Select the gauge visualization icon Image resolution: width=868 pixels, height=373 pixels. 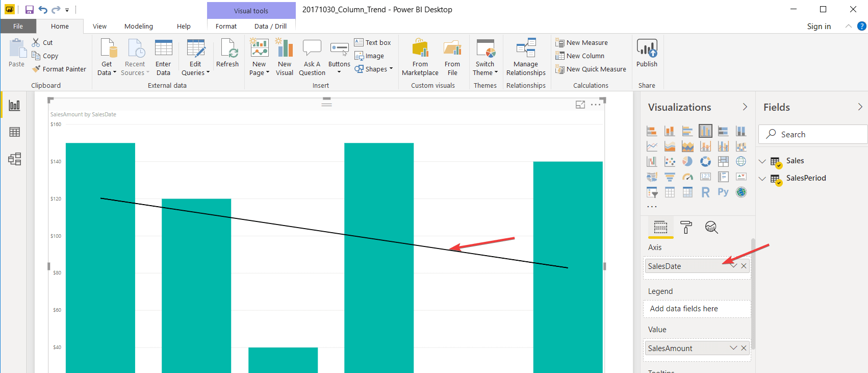687,177
